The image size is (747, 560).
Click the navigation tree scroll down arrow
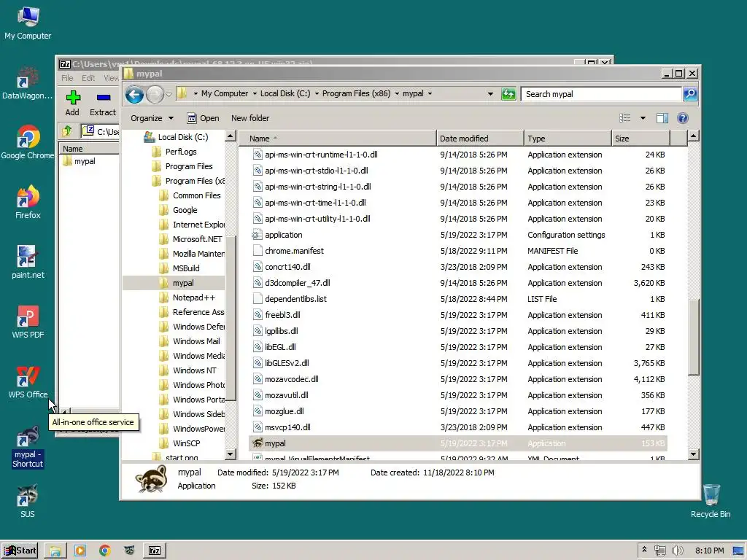coord(230,454)
